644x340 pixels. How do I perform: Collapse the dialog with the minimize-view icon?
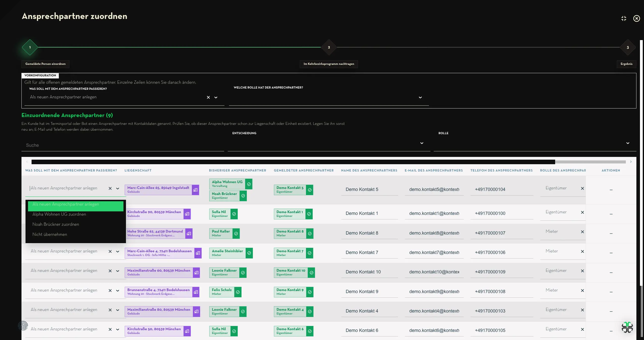tap(624, 18)
